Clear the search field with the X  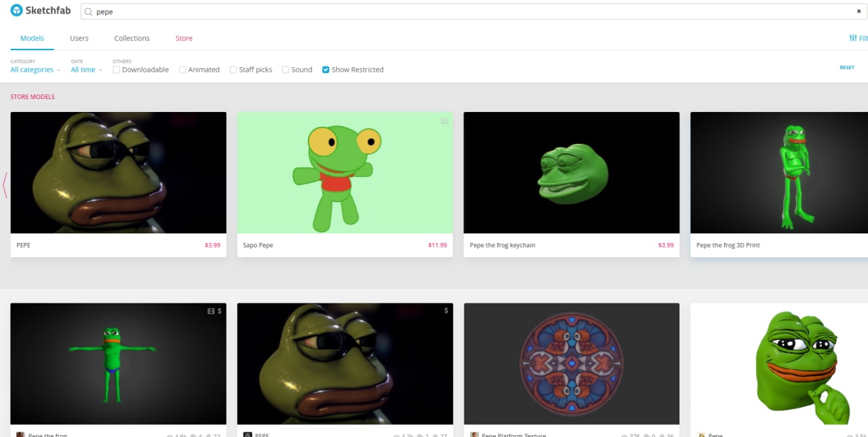[859, 12]
